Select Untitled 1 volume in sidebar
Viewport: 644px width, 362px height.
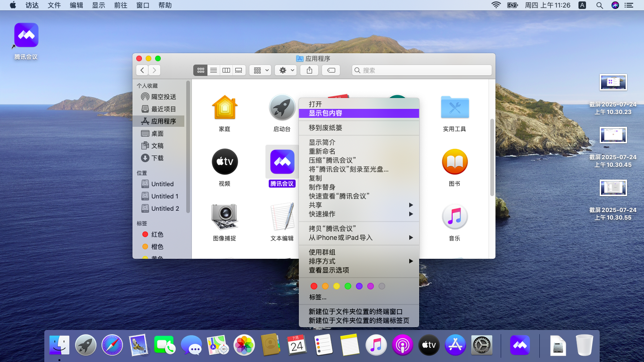click(x=159, y=196)
